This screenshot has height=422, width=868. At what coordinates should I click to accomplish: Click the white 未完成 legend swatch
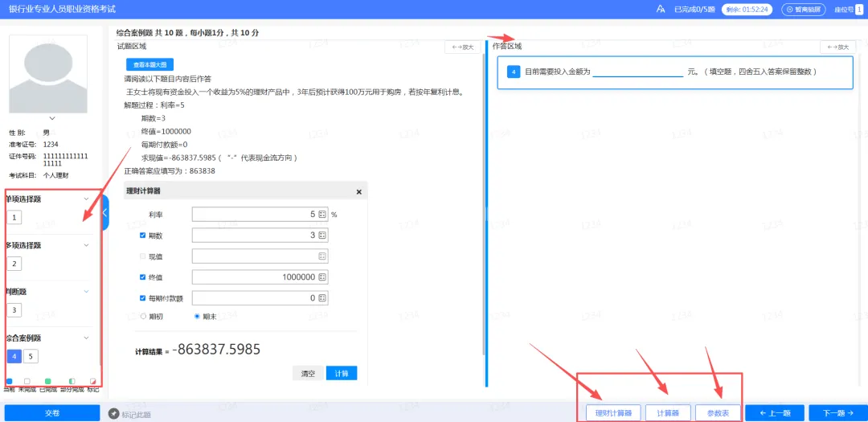click(27, 382)
